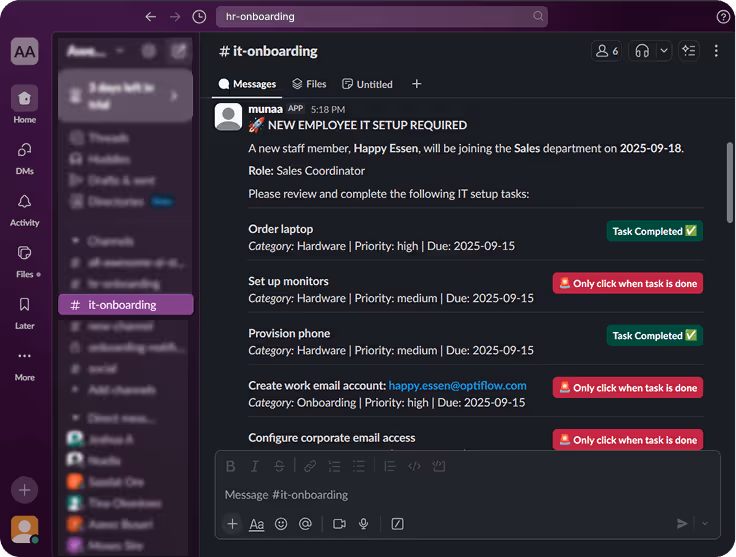This screenshot has height=557, width=736.
Task: Start a huddle with headphones icon
Action: [x=642, y=51]
